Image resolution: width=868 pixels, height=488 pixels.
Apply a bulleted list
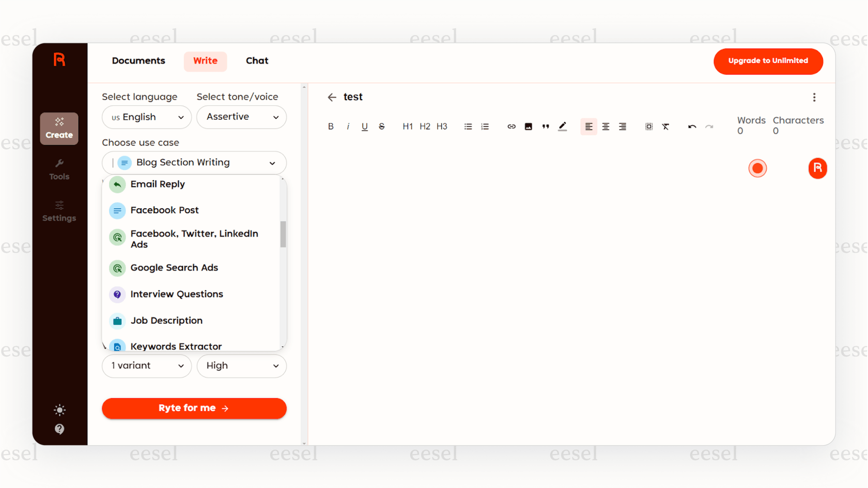[468, 126]
